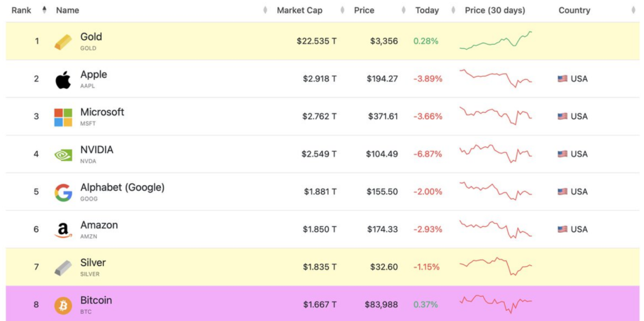Click the Name column header

pos(67,10)
